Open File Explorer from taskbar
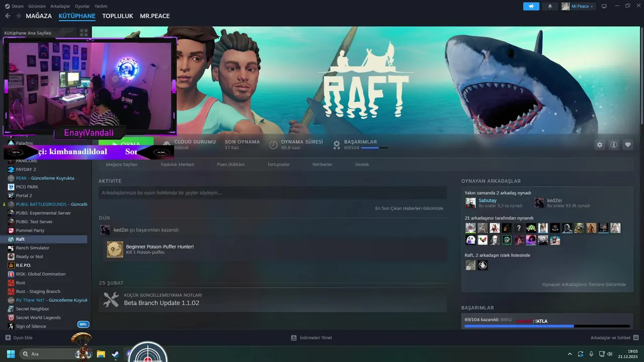644x362 pixels. click(101, 354)
